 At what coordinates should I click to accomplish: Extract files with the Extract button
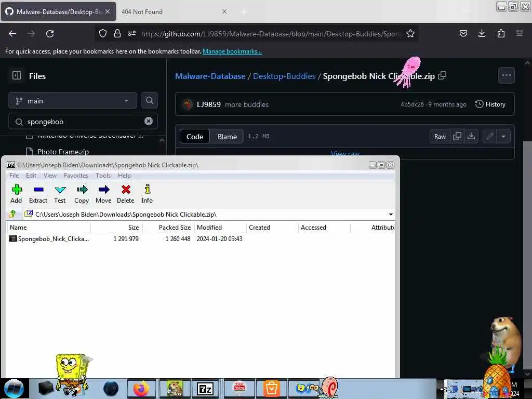38,194
